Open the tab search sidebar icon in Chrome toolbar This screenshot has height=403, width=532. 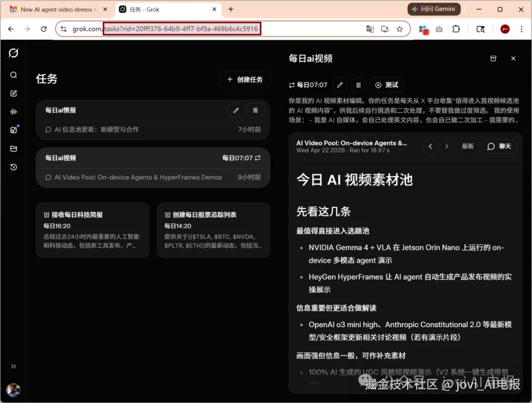(x=480, y=29)
